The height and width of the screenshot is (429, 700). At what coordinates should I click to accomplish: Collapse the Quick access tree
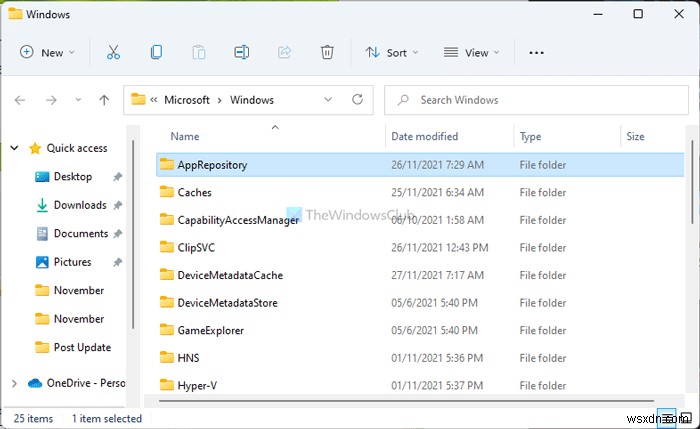[14, 148]
